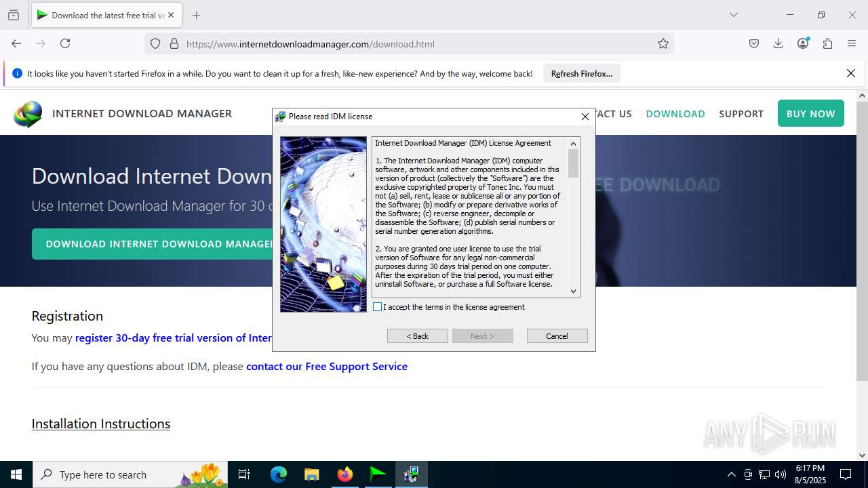The width and height of the screenshot is (868, 488).
Task: Open volume control tray icon
Action: point(781,474)
